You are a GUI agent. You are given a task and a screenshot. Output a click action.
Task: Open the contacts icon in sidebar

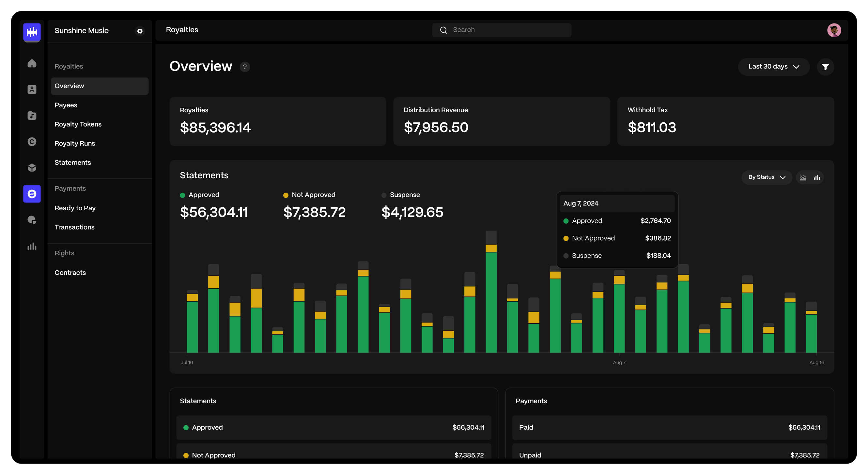[x=32, y=89]
